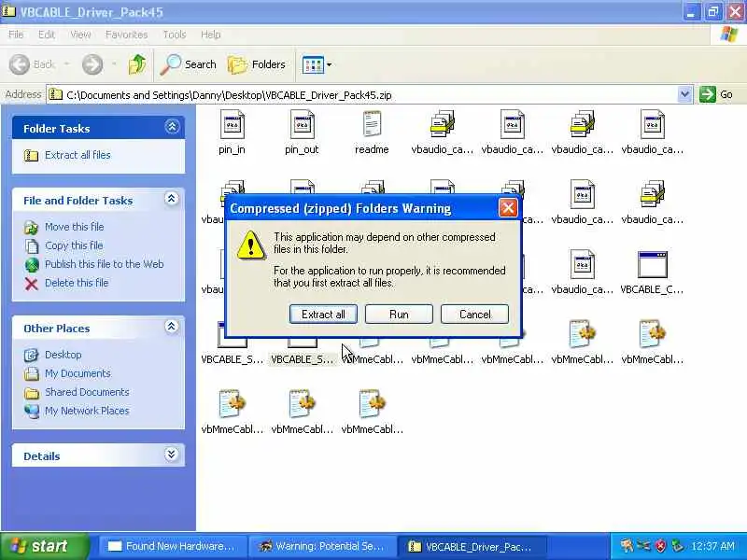Click Publish this file to the Web
The width and height of the screenshot is (747, 560).
(105, 264)
